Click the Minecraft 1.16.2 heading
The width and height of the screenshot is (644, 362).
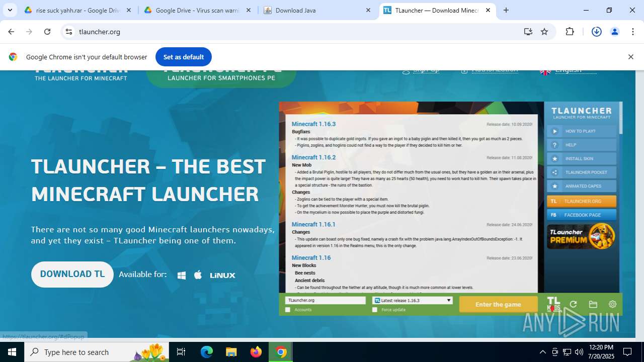pos(313,157)
